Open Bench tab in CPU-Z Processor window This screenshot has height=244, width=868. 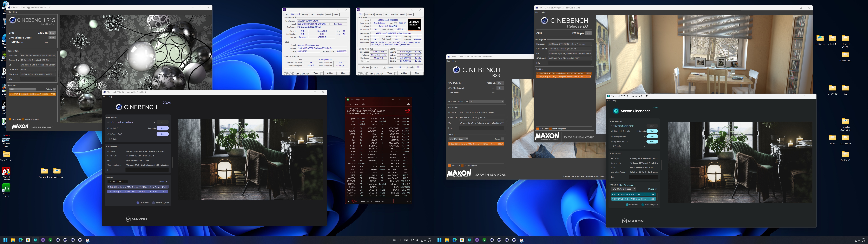[x=403, y=14]
